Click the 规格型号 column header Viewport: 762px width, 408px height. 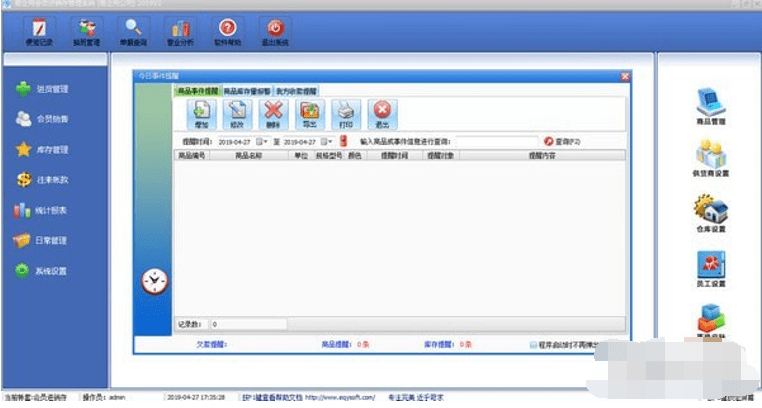pos(329,155)
